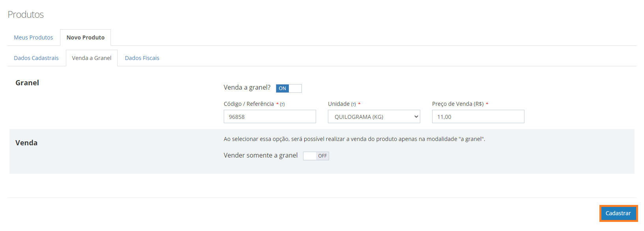Show help tooltip next to Unidade label

point(354,104)
